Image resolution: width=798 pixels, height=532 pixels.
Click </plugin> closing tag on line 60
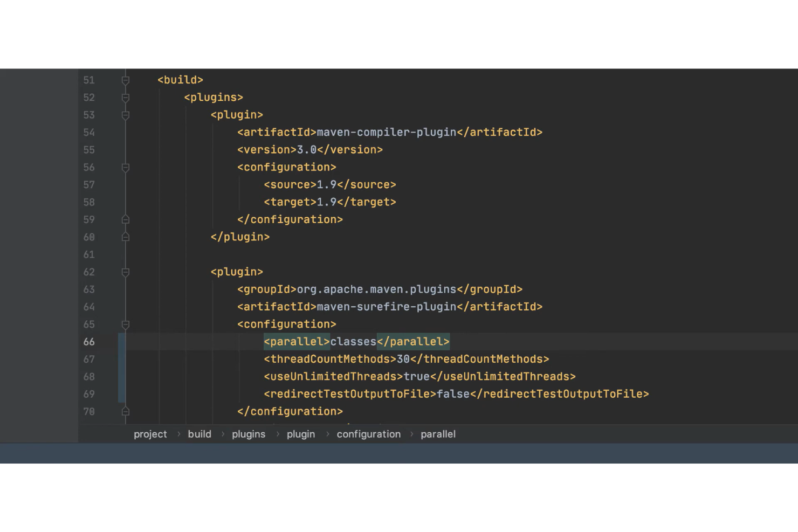tap(240, 237)
